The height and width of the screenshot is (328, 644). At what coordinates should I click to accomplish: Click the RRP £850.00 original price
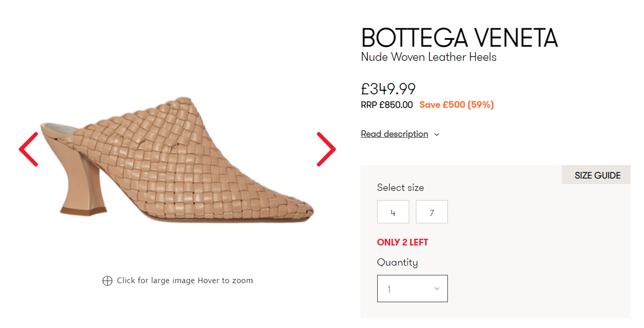[x=387, y=105]
